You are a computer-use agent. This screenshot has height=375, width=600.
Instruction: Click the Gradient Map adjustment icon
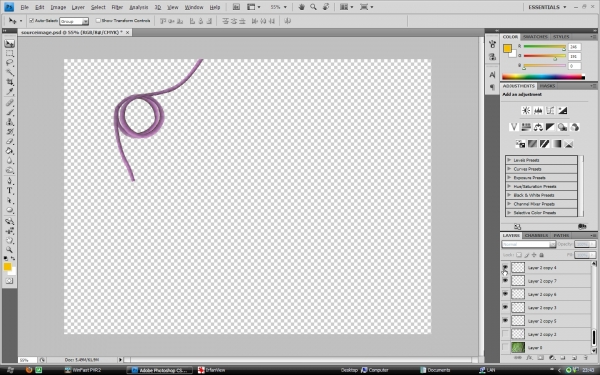(557, 144)
